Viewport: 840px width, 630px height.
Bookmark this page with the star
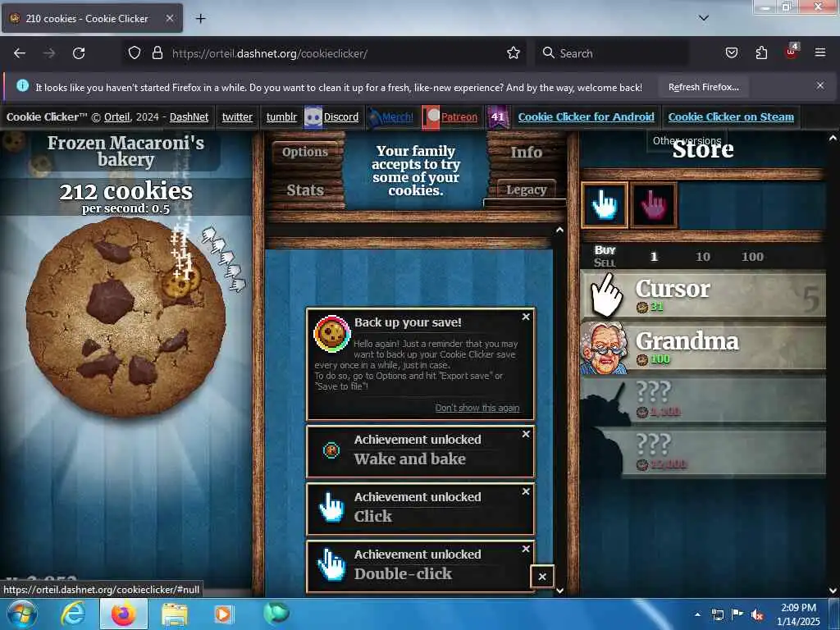point(514,53)
